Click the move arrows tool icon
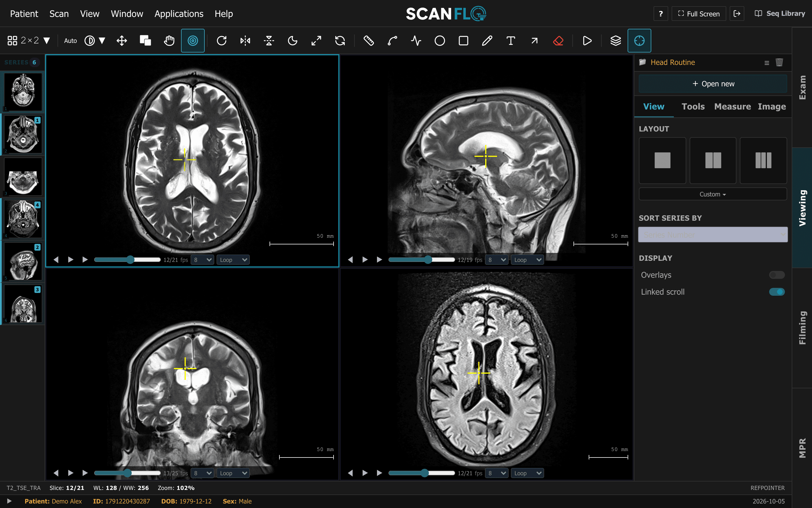This screenshot has height=508, width=812. pyautogui.click(x=122, y=41)
